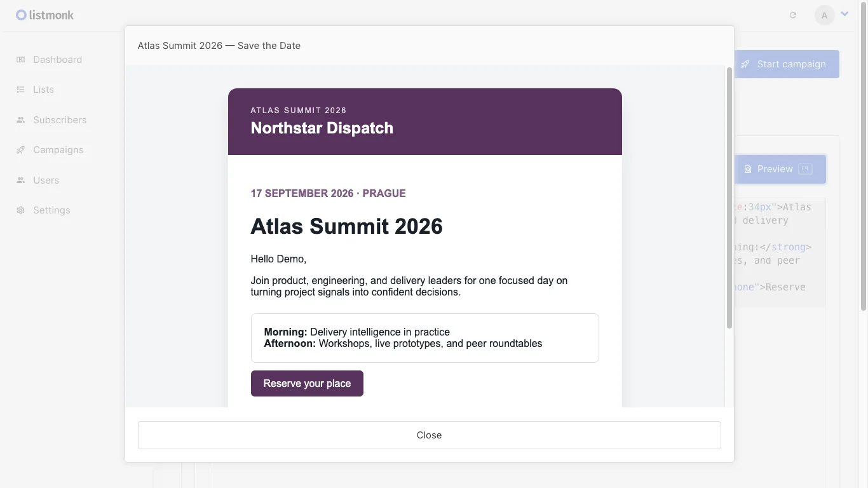Click the code editor behind the dialog
This screenshot has height=488, width=868.
tap(780, 254)
